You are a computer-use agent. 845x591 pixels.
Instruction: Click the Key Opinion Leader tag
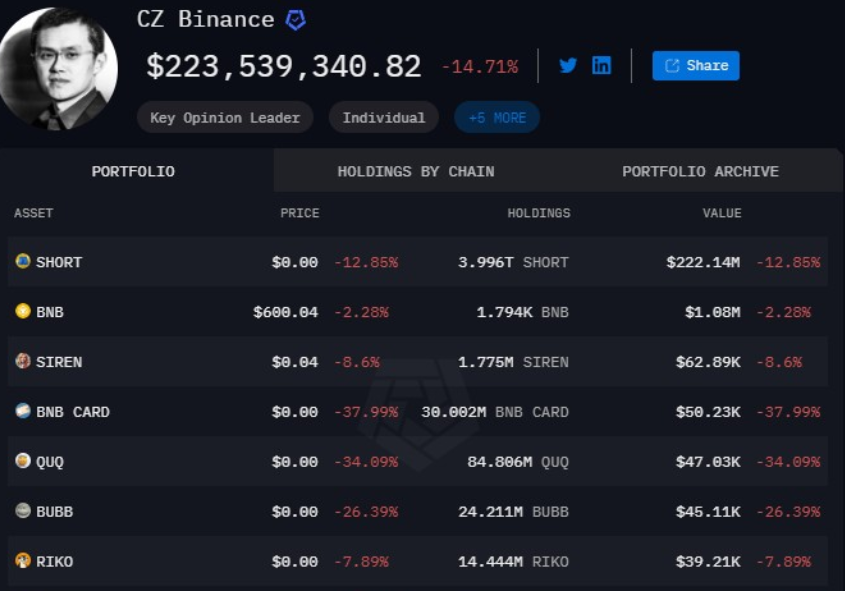point(225,117)
